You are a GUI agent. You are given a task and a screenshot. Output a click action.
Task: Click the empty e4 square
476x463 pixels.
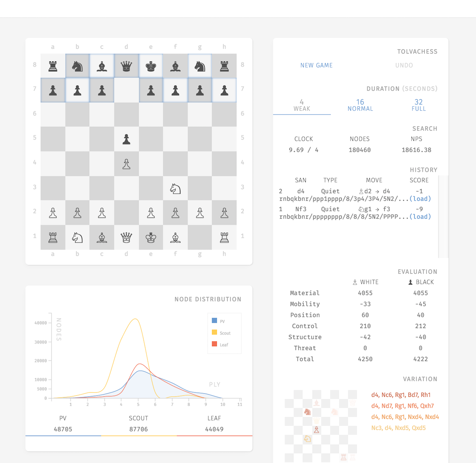tap(151, 164)
